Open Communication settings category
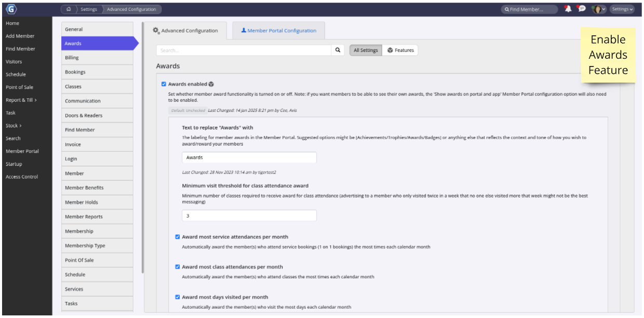 [97, 101]
